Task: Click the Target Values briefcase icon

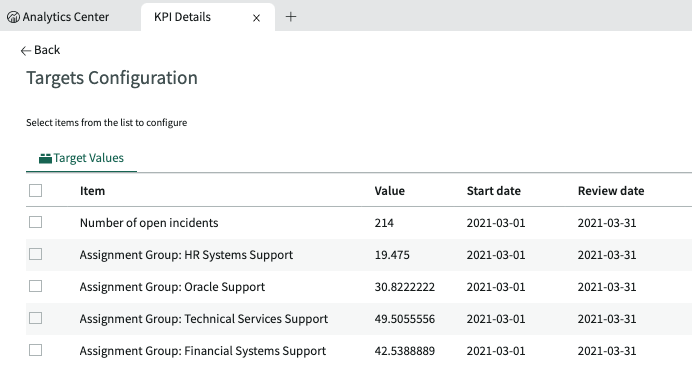Action: point(45,158)
